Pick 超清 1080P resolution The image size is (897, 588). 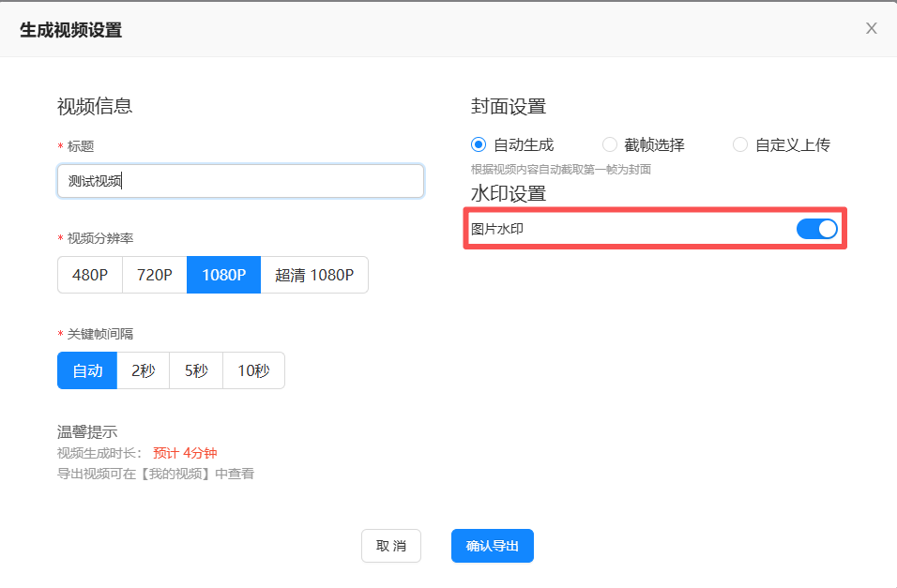tap(314, 275)
